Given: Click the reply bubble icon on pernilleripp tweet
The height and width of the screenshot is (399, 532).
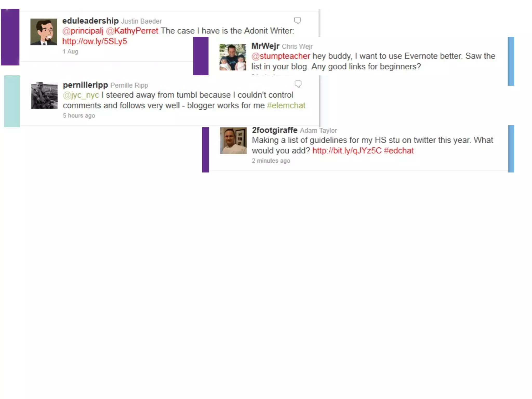Looking at the screenshot, I should pyautogui.click(x=298, y=84).
